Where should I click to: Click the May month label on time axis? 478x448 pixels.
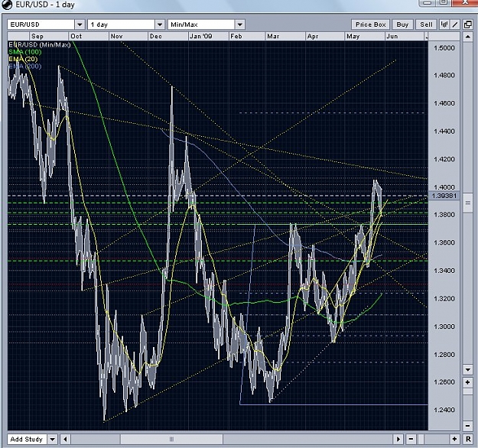point(353,36)
